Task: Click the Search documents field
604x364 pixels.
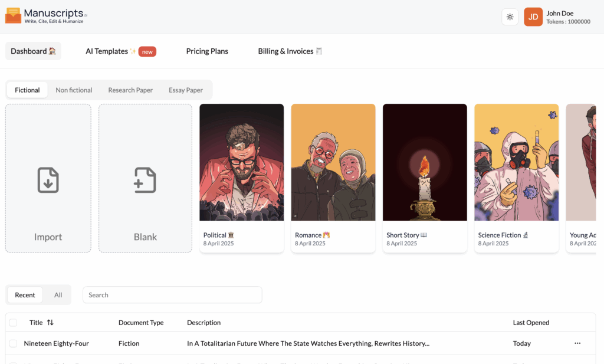Action: [x=172, y=295]
